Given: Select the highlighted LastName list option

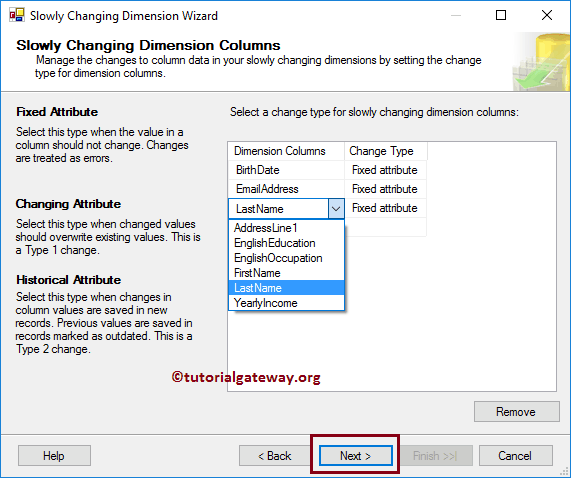Looking at the screenshot, I should pos(286,288).
